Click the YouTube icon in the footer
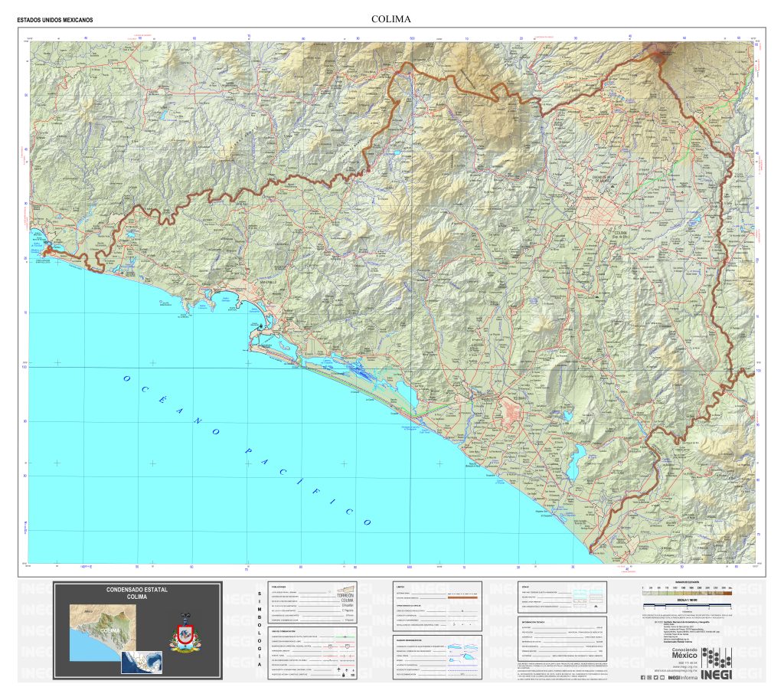The image size is (784, 697). point(662,678)
